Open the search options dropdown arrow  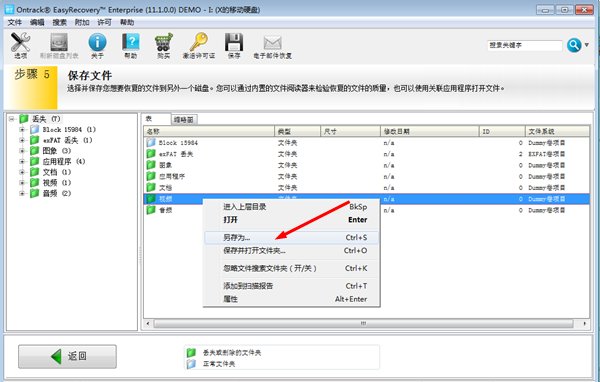(587, 45)
